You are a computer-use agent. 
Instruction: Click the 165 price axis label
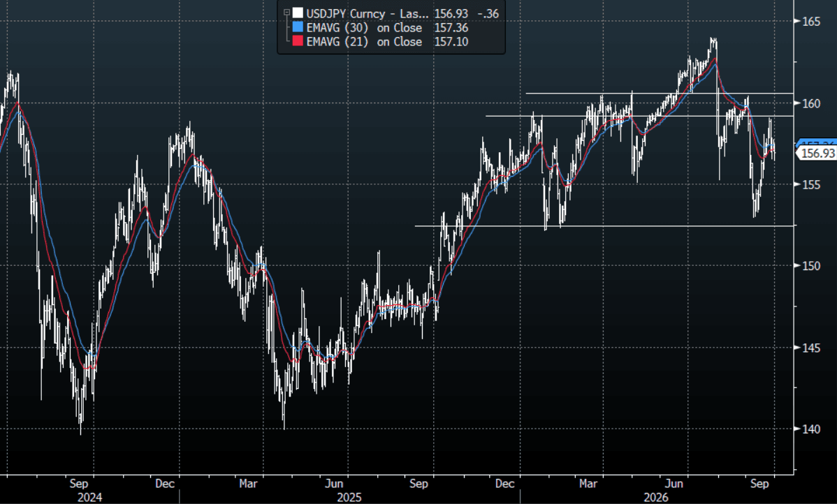[811, 22]
